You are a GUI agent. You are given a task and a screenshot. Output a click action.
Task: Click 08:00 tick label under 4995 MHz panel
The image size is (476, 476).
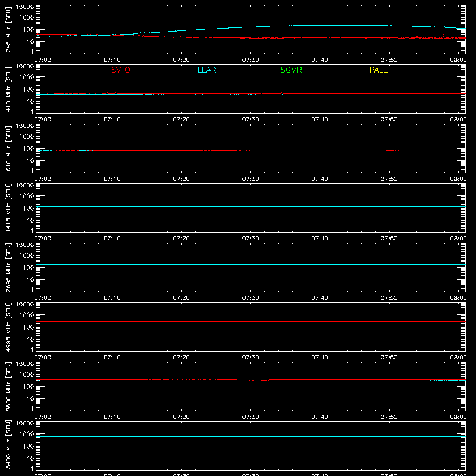458,358
